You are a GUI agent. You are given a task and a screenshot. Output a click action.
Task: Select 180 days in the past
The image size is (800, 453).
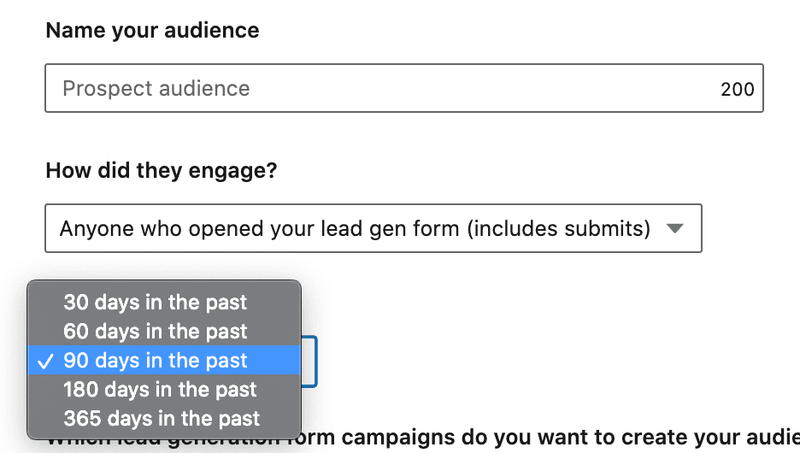click(x=160, y=389)
